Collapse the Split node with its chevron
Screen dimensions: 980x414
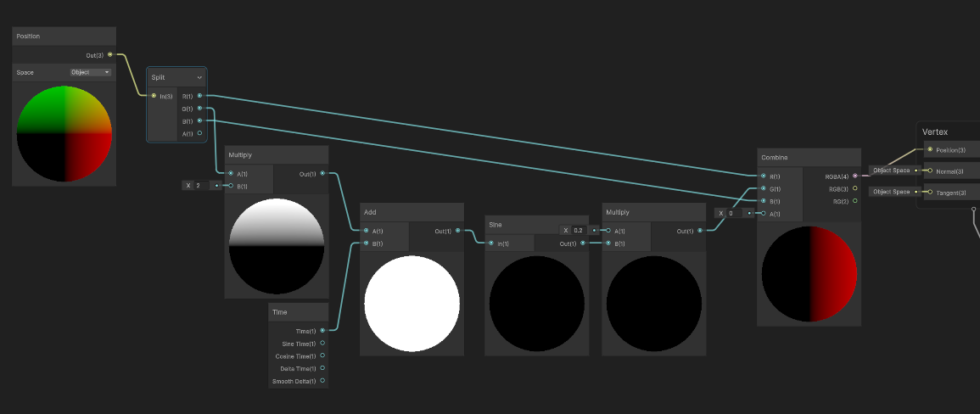[x=199, y=77]
